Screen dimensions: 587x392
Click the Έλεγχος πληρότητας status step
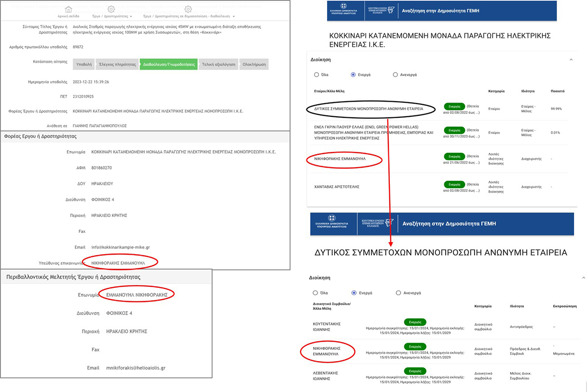[x=117, y=65]
